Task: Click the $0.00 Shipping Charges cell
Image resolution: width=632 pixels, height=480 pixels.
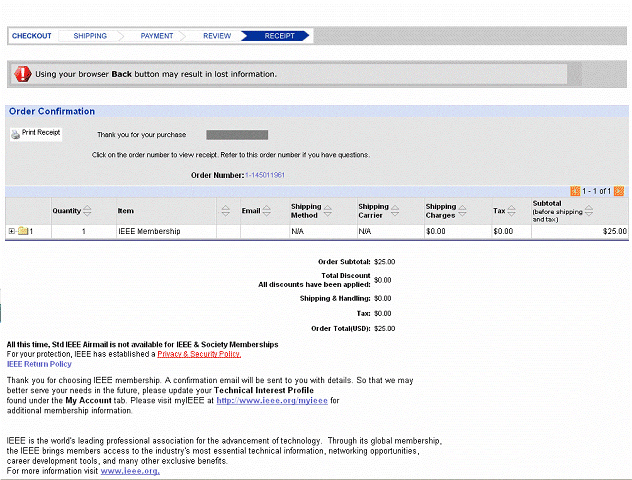Action: pos(458,231)
